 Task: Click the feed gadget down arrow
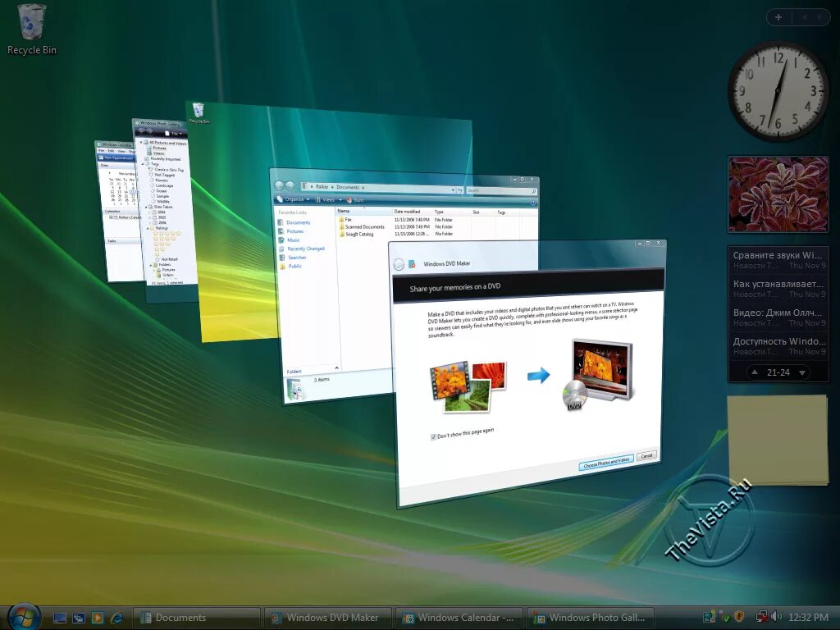[802, 372]
